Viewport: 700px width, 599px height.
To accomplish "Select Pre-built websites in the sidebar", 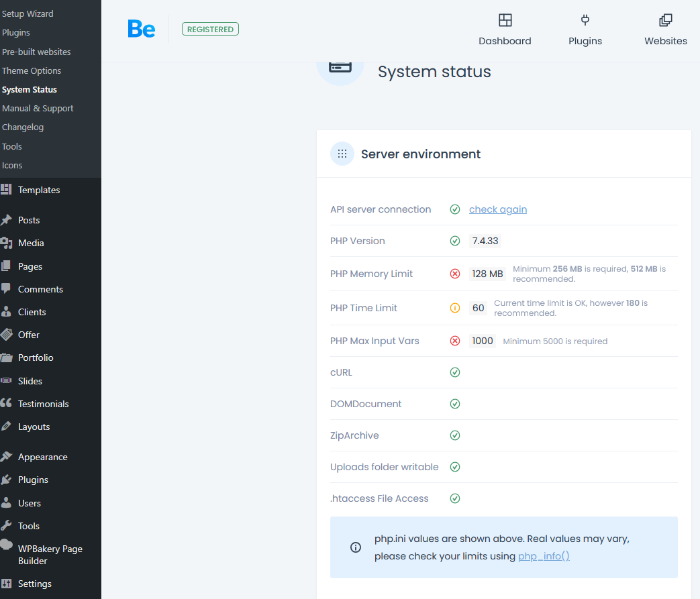I will [36, 52].
